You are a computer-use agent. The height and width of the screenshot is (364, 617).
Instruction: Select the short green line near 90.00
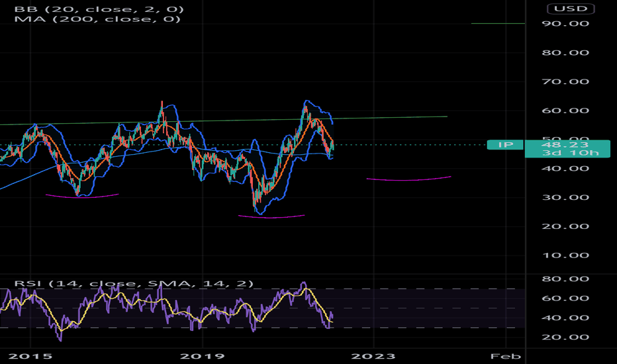(x=498, y=24)
